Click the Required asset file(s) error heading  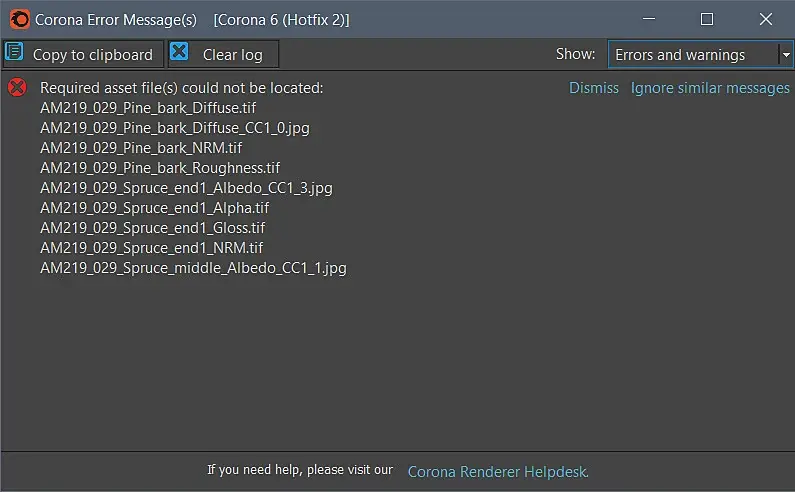click(x=181, y=88)
